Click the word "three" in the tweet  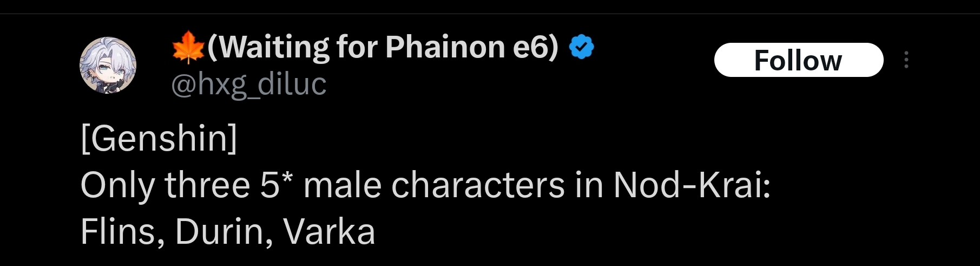click(207, 185)
